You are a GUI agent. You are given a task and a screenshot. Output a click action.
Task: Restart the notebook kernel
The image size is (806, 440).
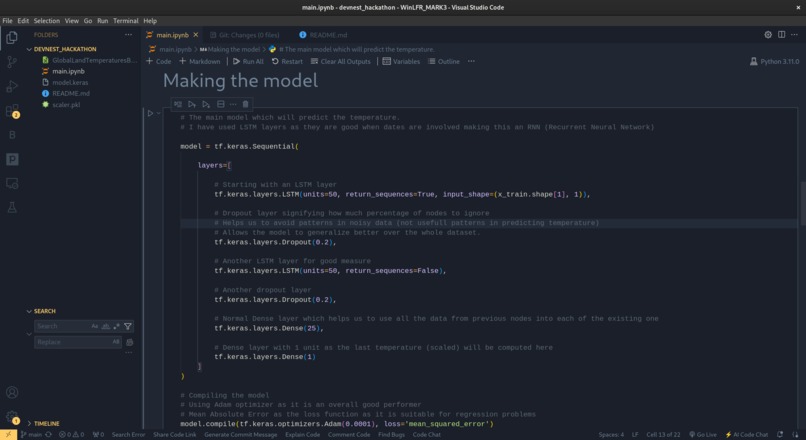click(x=287, y=61)
